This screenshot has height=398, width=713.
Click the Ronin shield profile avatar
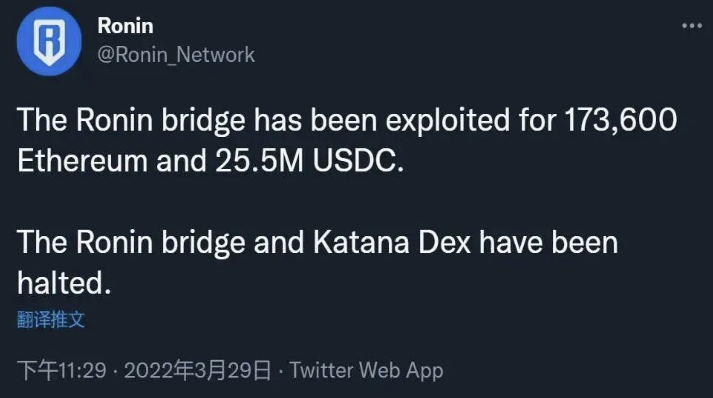pos(49,41)
